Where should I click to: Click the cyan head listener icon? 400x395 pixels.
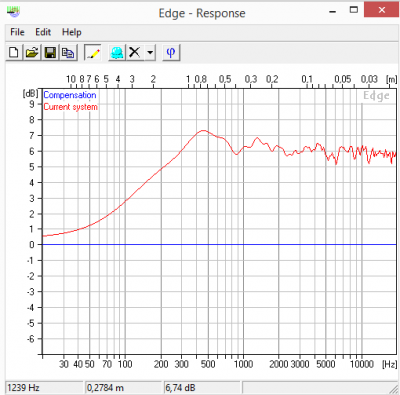pyautogui.click(x=117, y=52)
